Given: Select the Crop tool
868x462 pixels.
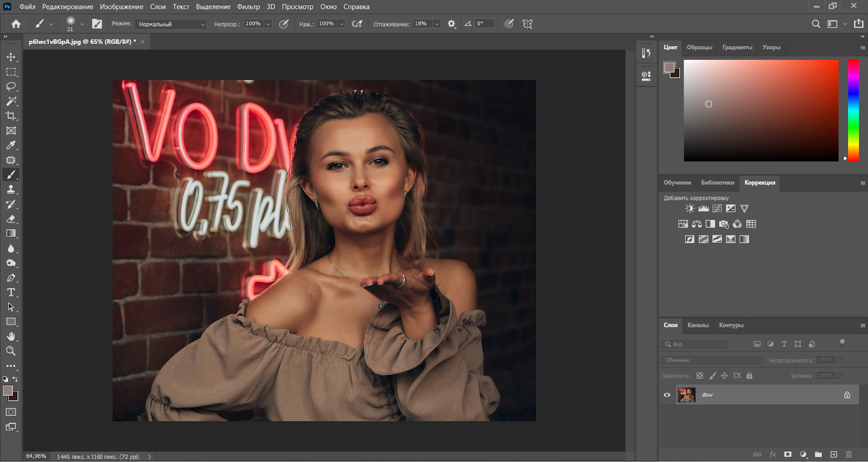Looking at the screenshot, I should click(x=11, y=116).
